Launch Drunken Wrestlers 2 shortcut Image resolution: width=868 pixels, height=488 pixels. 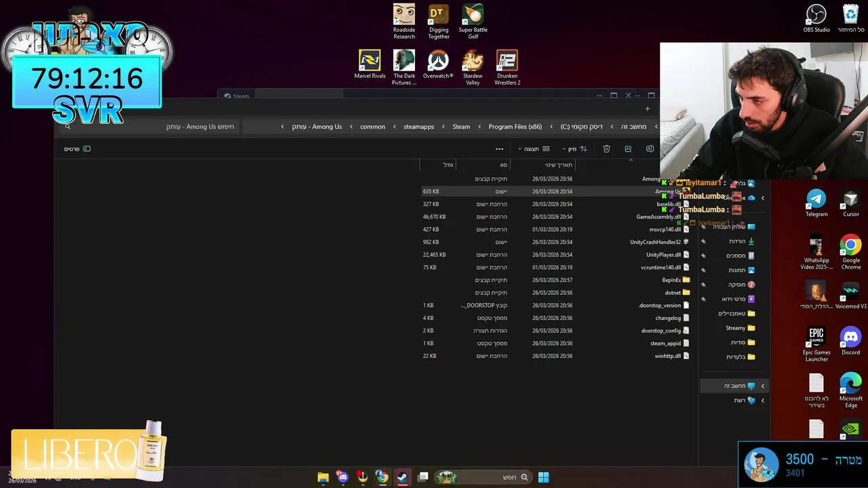click(x=507, y=68)
